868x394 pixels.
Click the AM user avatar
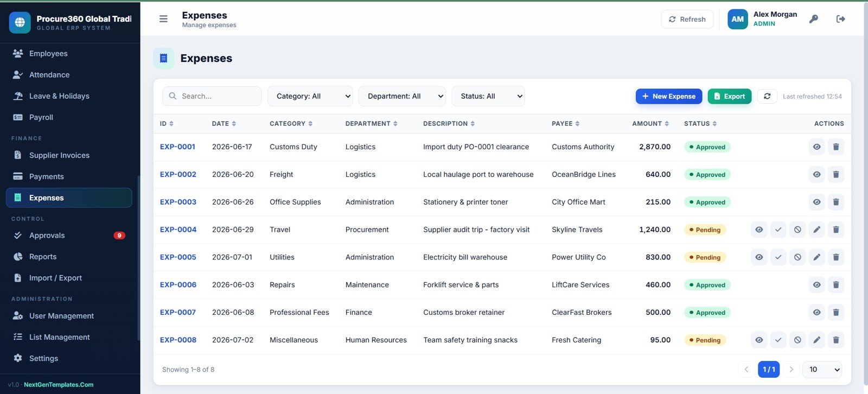tap(737, 19)
